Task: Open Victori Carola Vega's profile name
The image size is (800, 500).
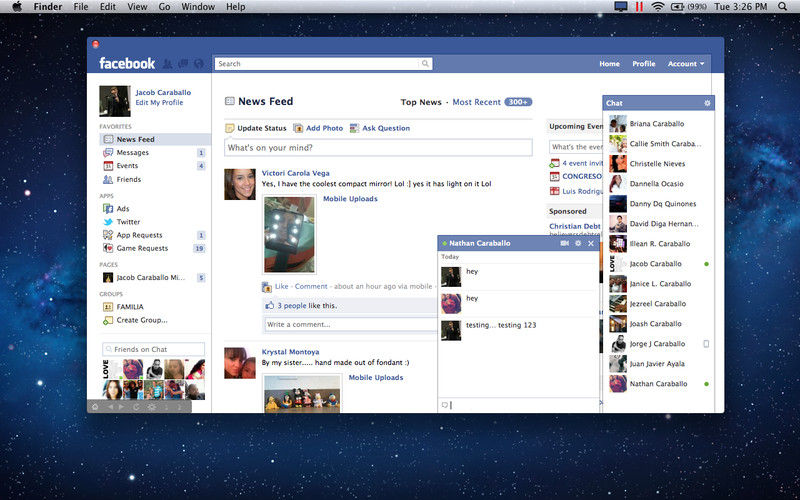Action: pyautogui.click(x=296, y=173)
